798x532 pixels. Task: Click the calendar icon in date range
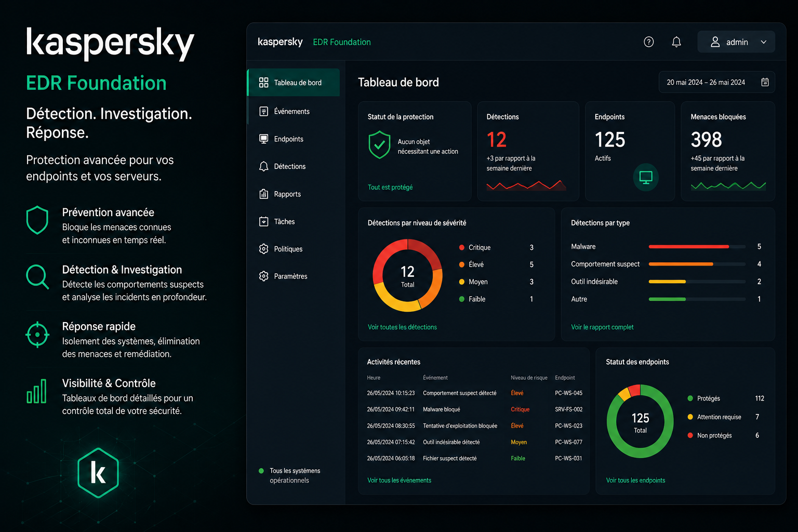click(765, 82)
